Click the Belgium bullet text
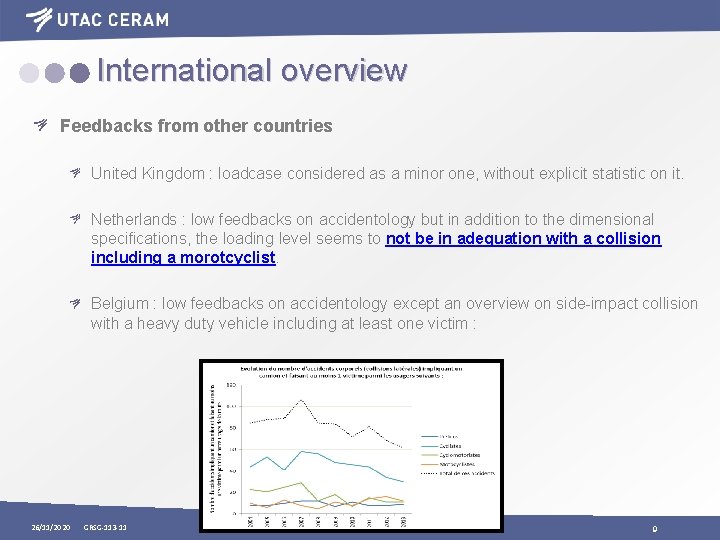The height and width of the screenshot is (540, 720). (x=394, y=313)
